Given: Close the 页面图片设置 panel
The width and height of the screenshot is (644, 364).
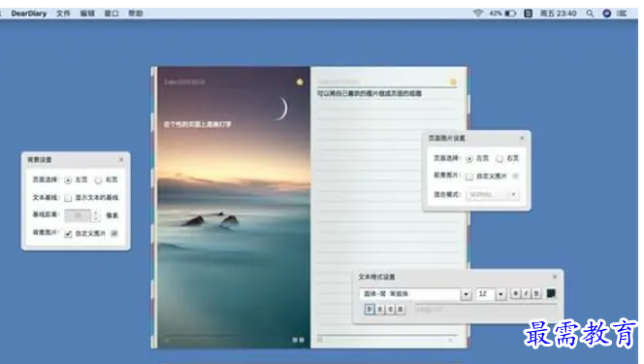Looking at the screenshot, I should [x=522, y=138].
